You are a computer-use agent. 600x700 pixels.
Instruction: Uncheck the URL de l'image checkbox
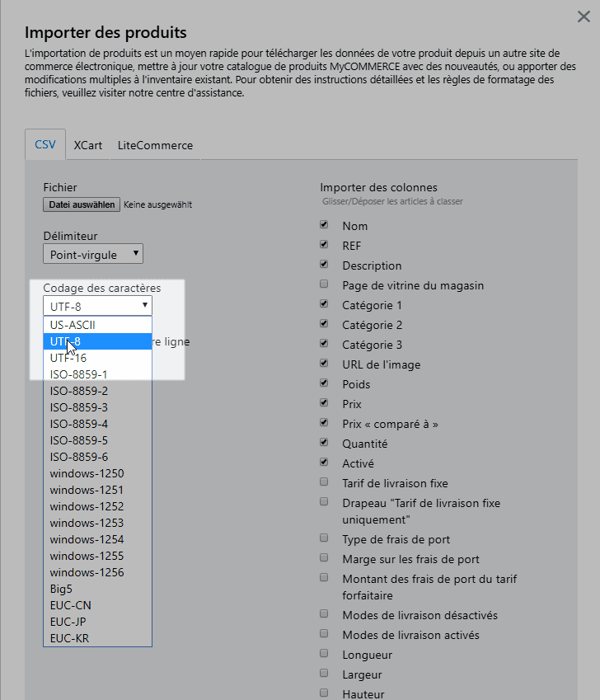coord(324,363)
